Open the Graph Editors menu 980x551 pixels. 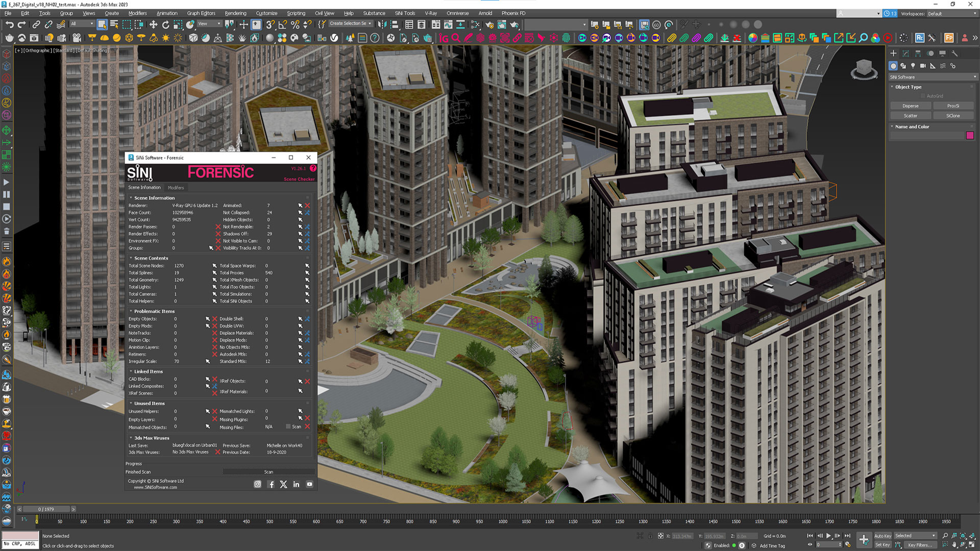tap(201, 13)
